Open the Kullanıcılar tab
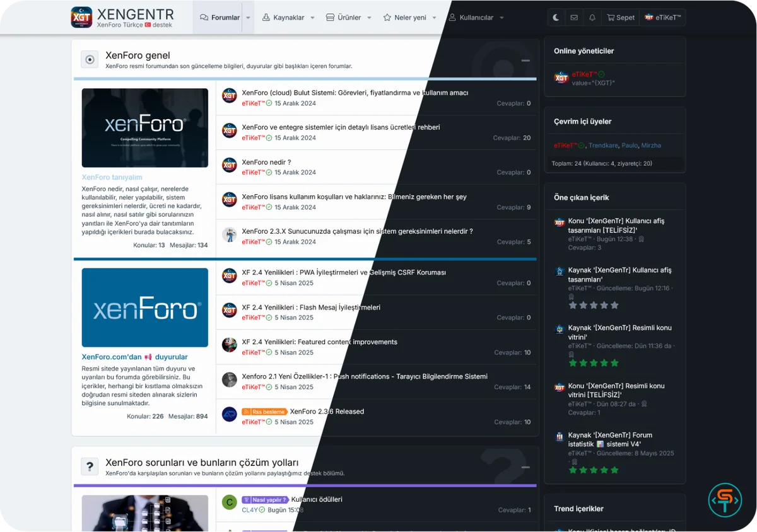The width and height of the screenshot is (757, 532). coord(471,18)
